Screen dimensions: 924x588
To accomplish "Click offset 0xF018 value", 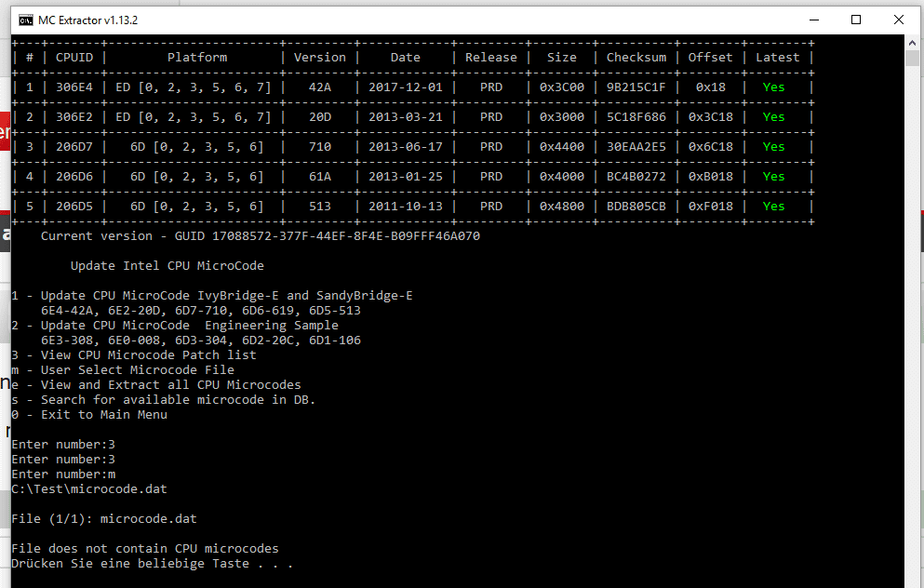I will 711,207.
